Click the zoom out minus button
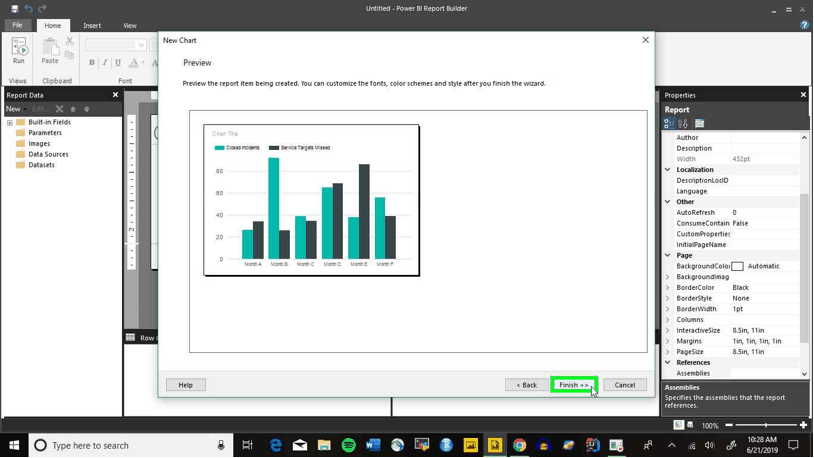This screenshot has width=814, height=458. click(x=729, y=425)
